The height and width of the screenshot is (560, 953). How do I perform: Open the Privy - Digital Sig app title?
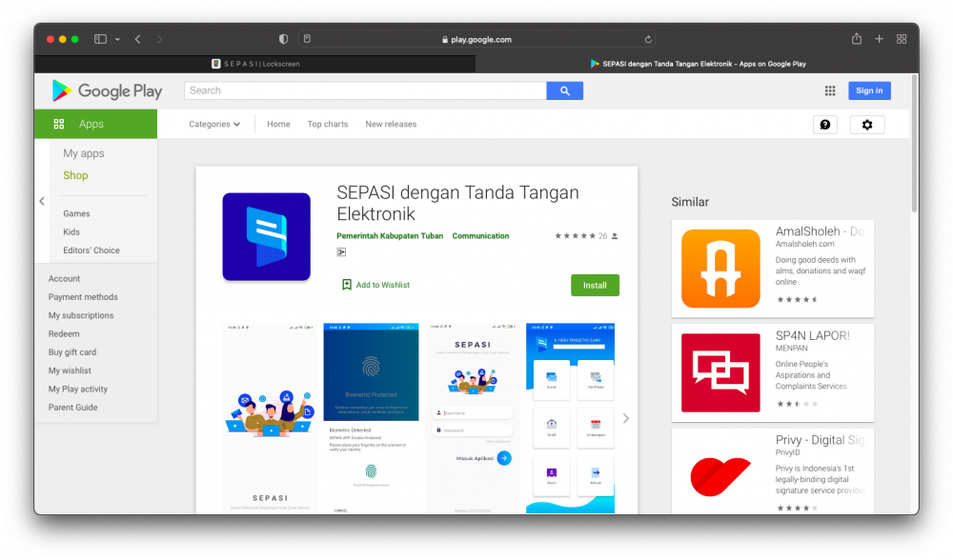point(820,440)
